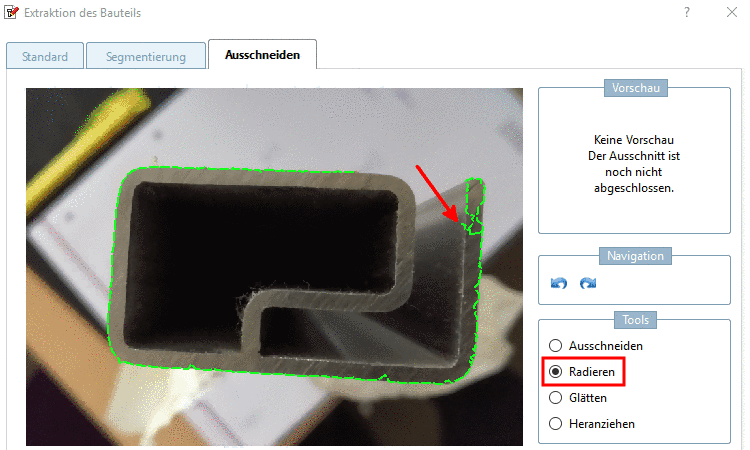Click the Extraktion des Bauteils window icon

pyautogui.click(x=11, y=12)
